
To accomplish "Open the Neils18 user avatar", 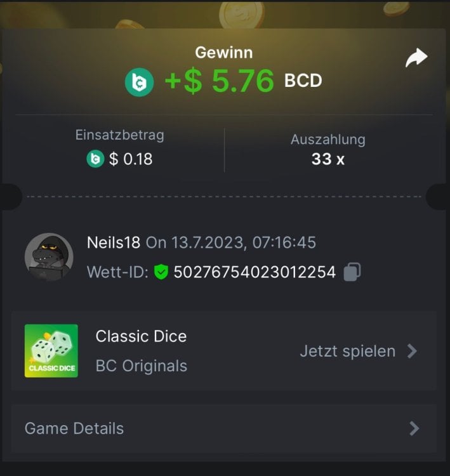I will (x=49, y=257).
